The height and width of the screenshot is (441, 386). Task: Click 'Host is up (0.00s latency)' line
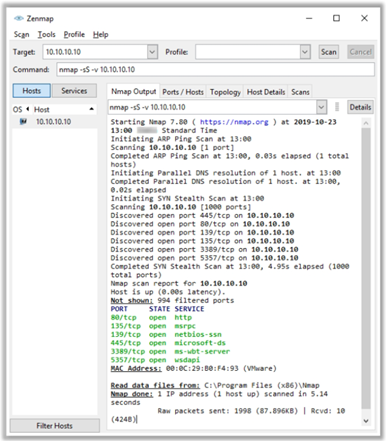pos(168,292)
